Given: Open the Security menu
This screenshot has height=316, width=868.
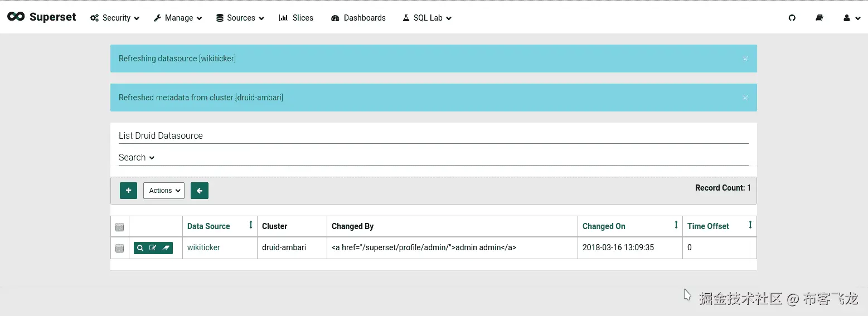Looking at the screenshot, I should pyautogui.click(x=115, y=18).
